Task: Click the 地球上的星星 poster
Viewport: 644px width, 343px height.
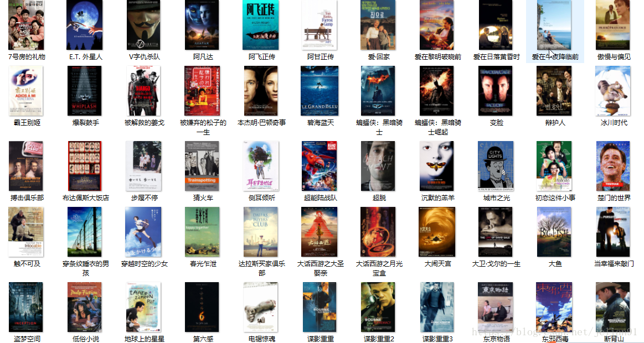Action: pos(143,307)
